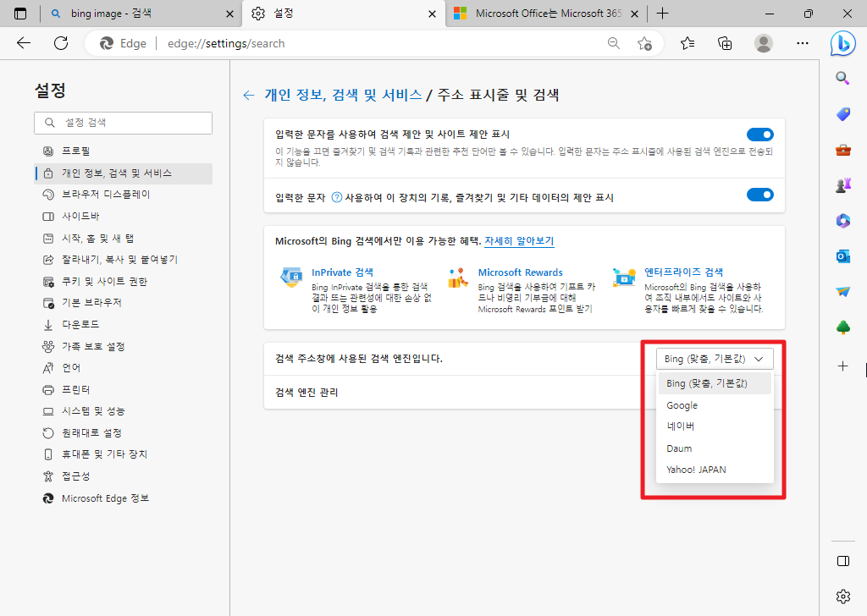Open 잘라내기, 복사 및 붙여넣기 section
This screenshot has height=616, width=867.
[x=124, y=259]
